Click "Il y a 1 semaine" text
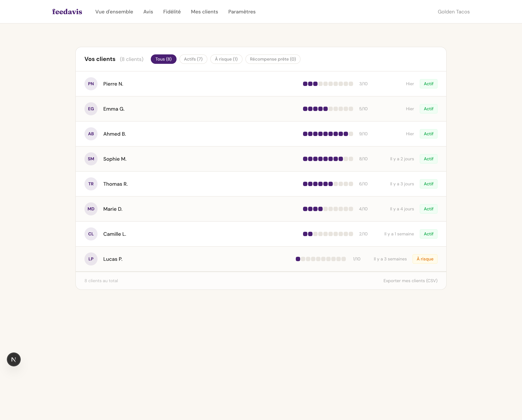Image resolution: width=522 pixels, height=420 pixels. [x=399, y=234]
